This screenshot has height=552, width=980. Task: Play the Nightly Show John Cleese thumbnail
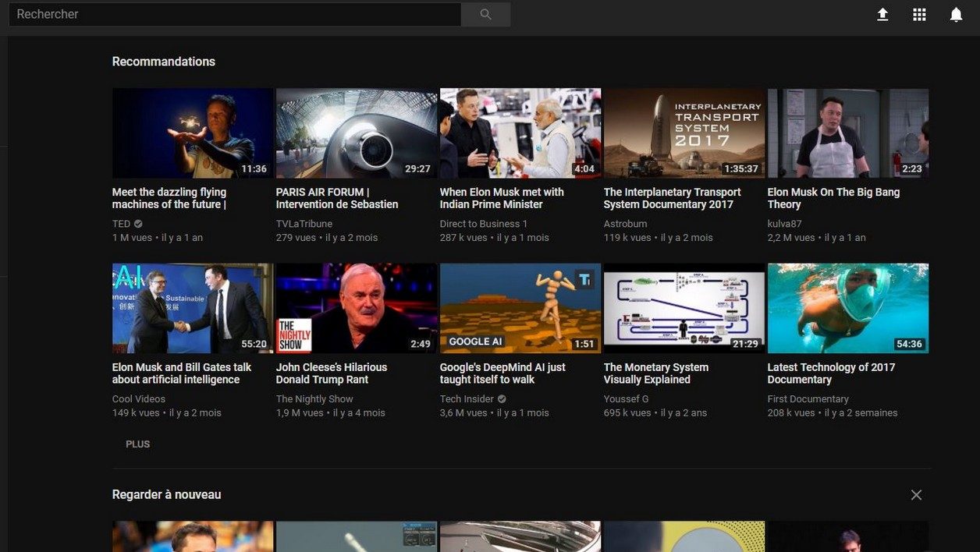(357, 309)
